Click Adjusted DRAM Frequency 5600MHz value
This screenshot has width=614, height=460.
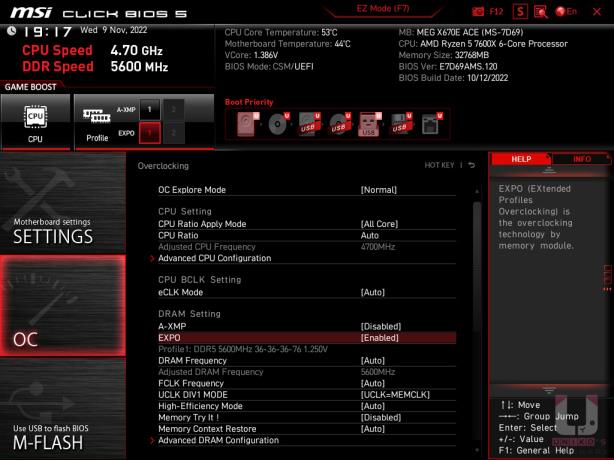pyautogui.click(x=377, y=372)
